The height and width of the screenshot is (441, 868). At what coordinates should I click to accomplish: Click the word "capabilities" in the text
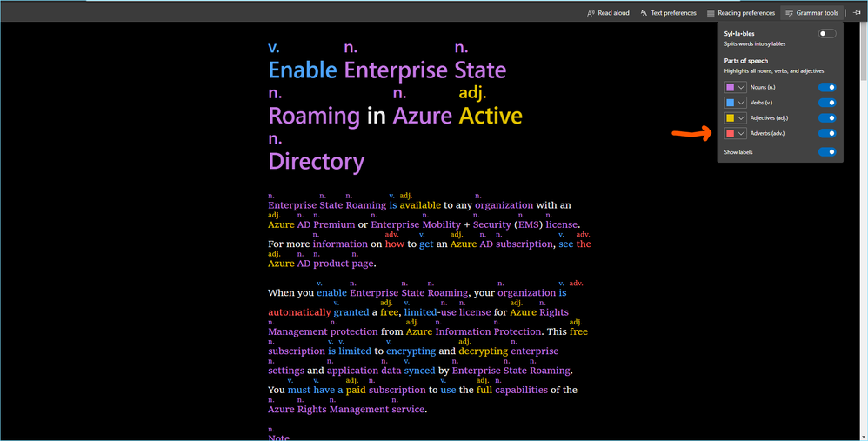coord(522,390)
